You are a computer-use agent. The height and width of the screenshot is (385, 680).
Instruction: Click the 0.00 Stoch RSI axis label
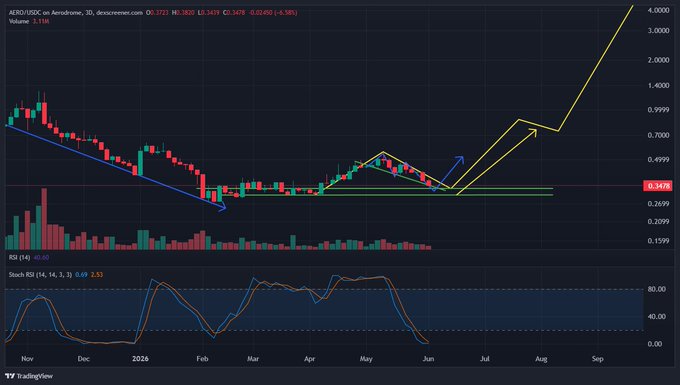pyautogui.click(x=654, y=344)
